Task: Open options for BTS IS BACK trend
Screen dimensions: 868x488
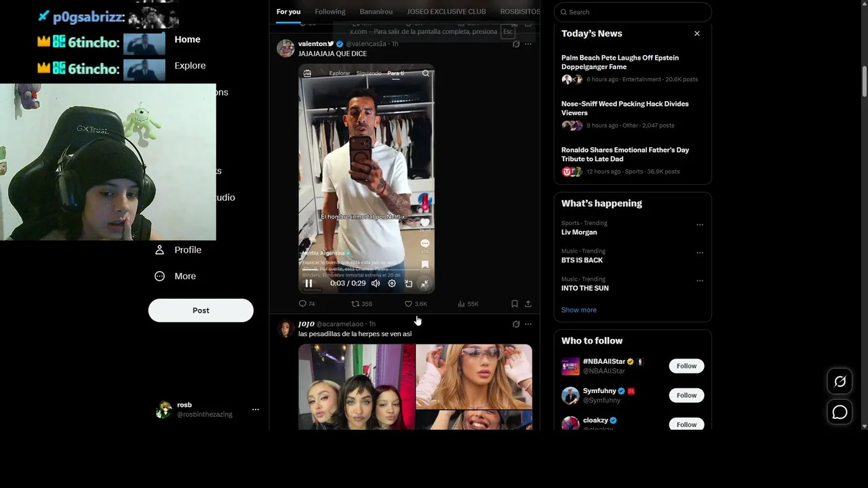Action: pos(700,253)
